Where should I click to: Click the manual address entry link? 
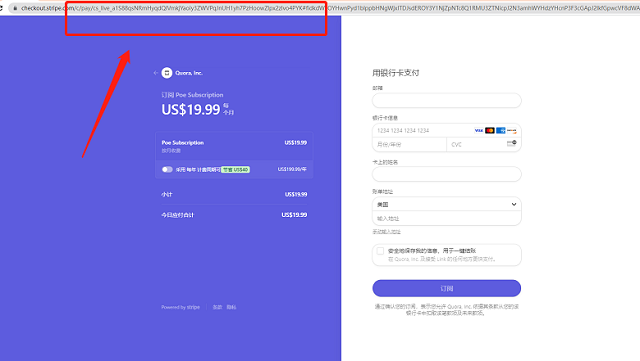click(387, 232)
